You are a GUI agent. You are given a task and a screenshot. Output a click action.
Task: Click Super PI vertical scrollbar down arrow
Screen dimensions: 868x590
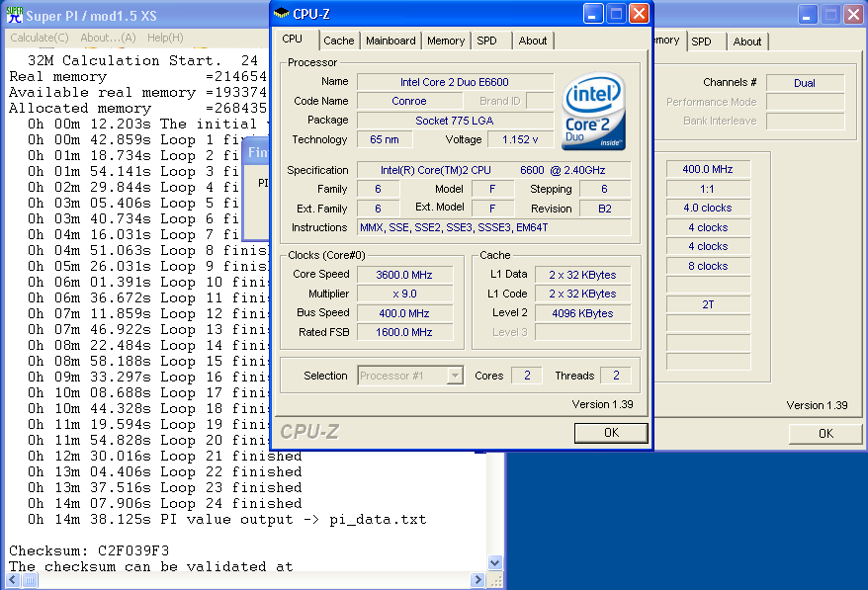click(495, 563)
